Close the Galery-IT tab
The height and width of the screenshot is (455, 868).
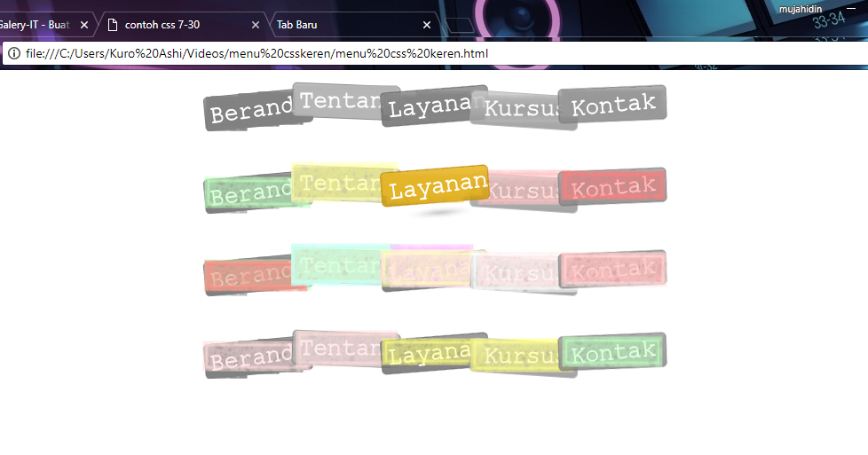[x=84, y=25]
